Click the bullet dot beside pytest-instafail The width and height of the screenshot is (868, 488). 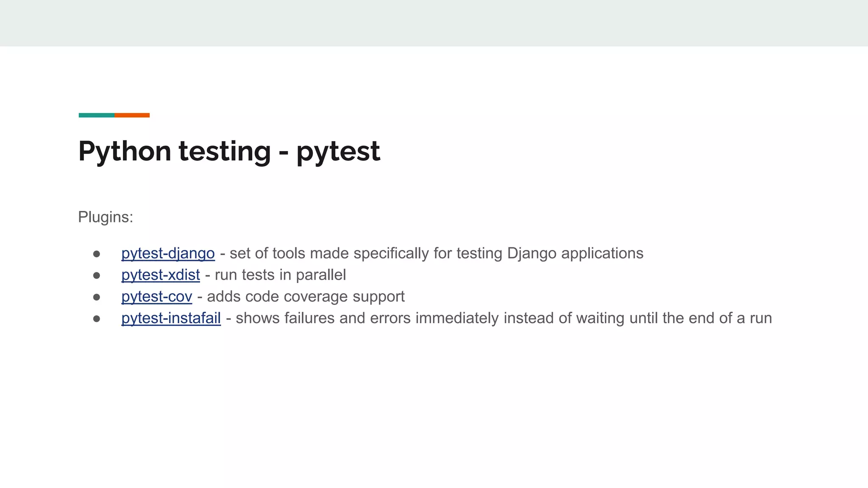click(97, 319)
